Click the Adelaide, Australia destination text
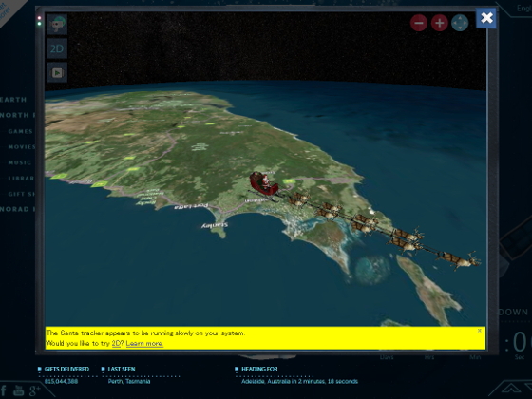 point(299,381)
